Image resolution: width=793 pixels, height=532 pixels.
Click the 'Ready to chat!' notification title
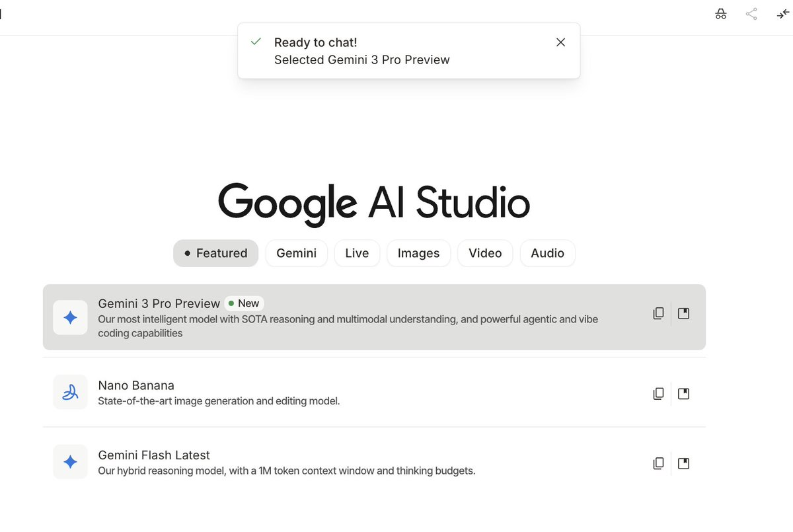point(316,42)
